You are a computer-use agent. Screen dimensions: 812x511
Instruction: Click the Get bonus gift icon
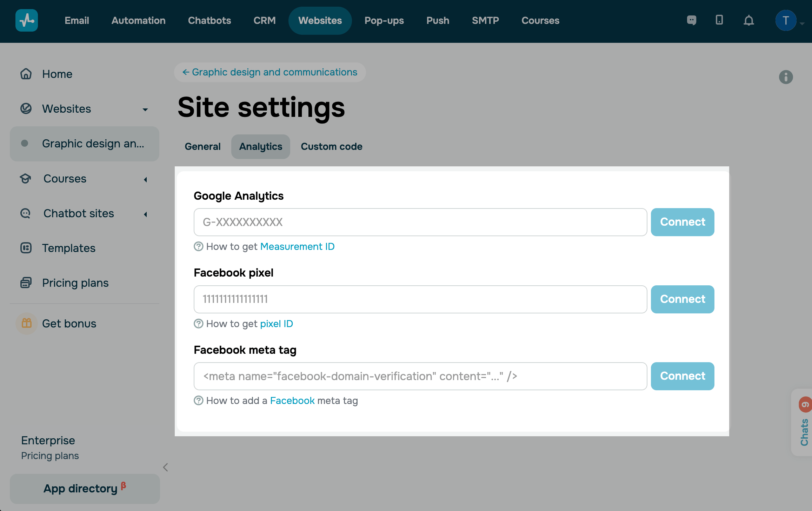coord(27,323)
